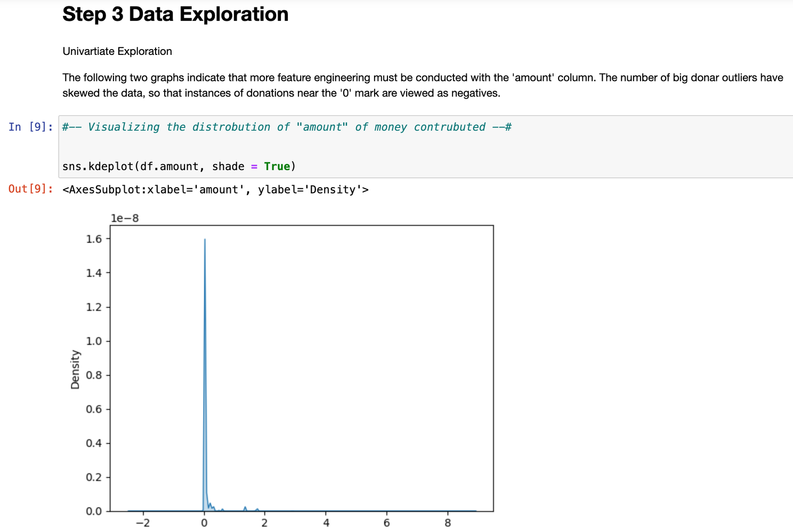Screen dimensions: 793x532
Task: Click the "1e−8" scale notation above the plot
Action: (125, 218)
